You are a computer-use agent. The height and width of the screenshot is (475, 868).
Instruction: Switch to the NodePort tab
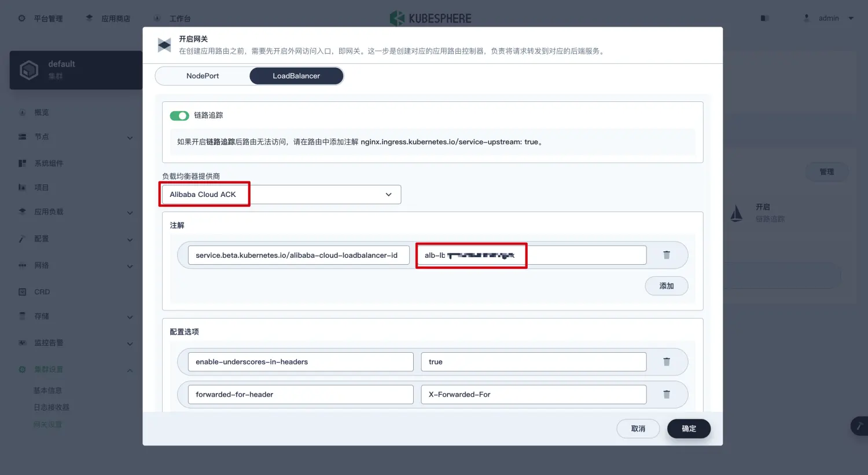[x=203, y=76]
